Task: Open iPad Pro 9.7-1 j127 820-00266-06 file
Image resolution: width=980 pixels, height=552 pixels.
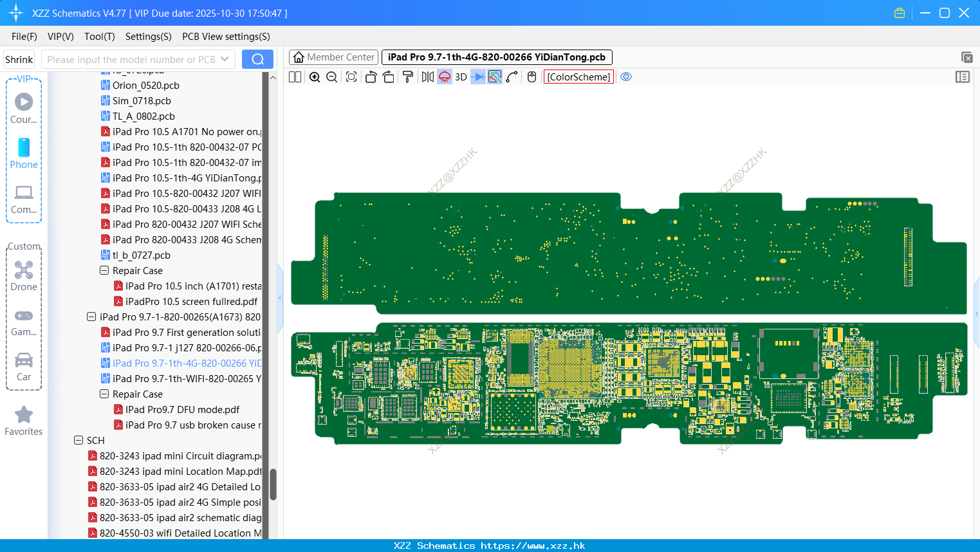Action: (181, 348)
